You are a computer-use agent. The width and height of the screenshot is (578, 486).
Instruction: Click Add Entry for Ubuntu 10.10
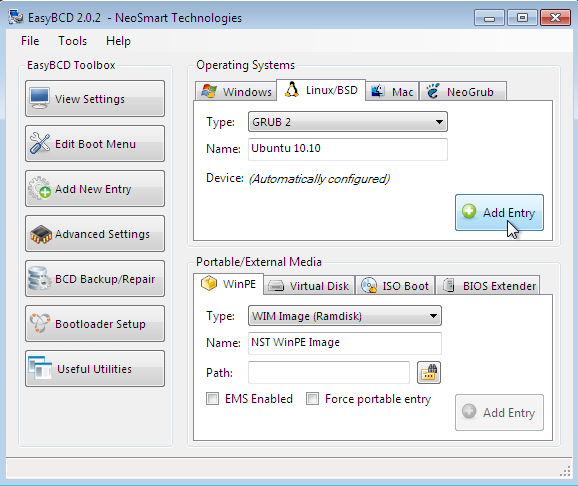click(x=499, y=212)
